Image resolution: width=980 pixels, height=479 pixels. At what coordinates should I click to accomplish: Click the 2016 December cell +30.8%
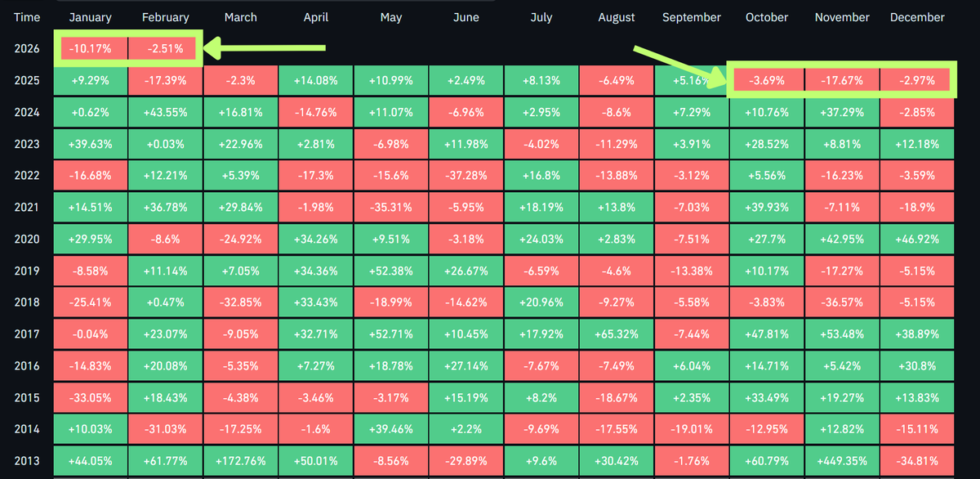(x=916, y=365)
